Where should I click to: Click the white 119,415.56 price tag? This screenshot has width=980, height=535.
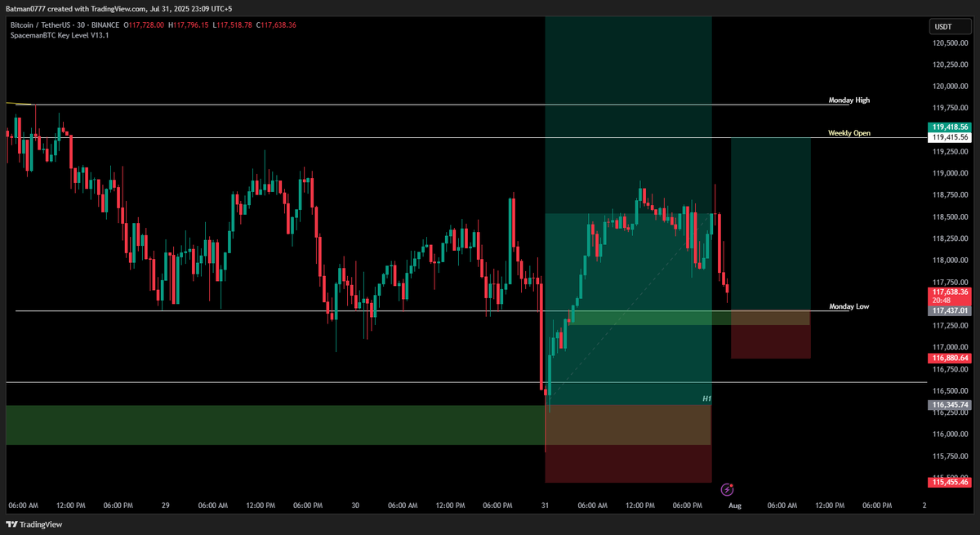click(949, 137)
